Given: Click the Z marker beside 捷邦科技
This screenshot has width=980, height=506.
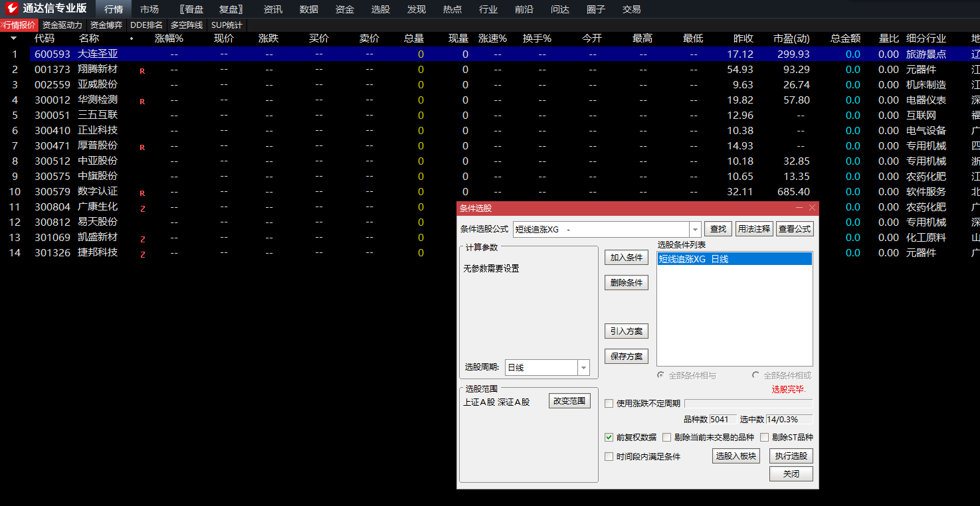Looking at the screenshot, I should pos(142,254).
